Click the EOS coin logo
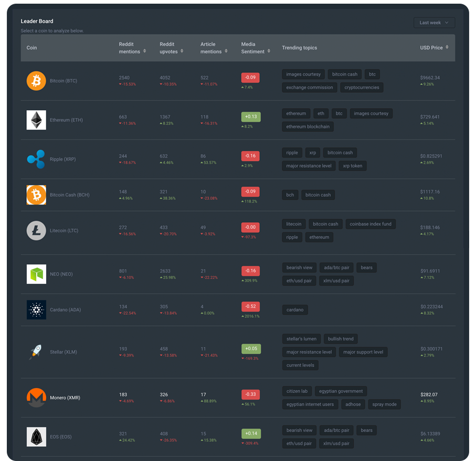This screenshot has width=476, height=461. pos(36,437)
